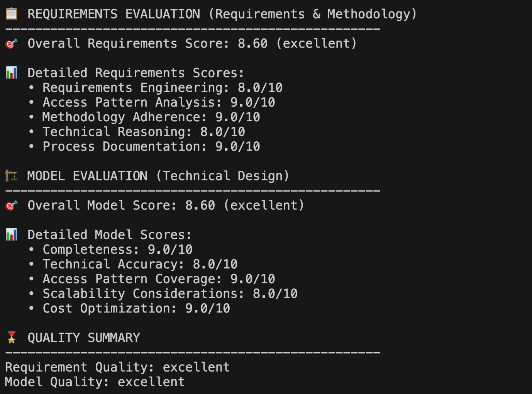Image resolution: width=532 pixels, height=394 pixels.
Task: Select the Access Pattern Coverage score line
Action: [x=158, y=279]
